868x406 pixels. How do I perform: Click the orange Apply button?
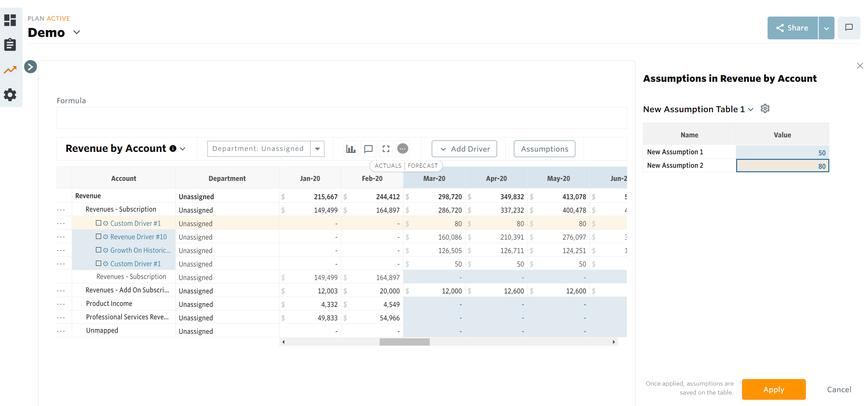coord(773,389)
